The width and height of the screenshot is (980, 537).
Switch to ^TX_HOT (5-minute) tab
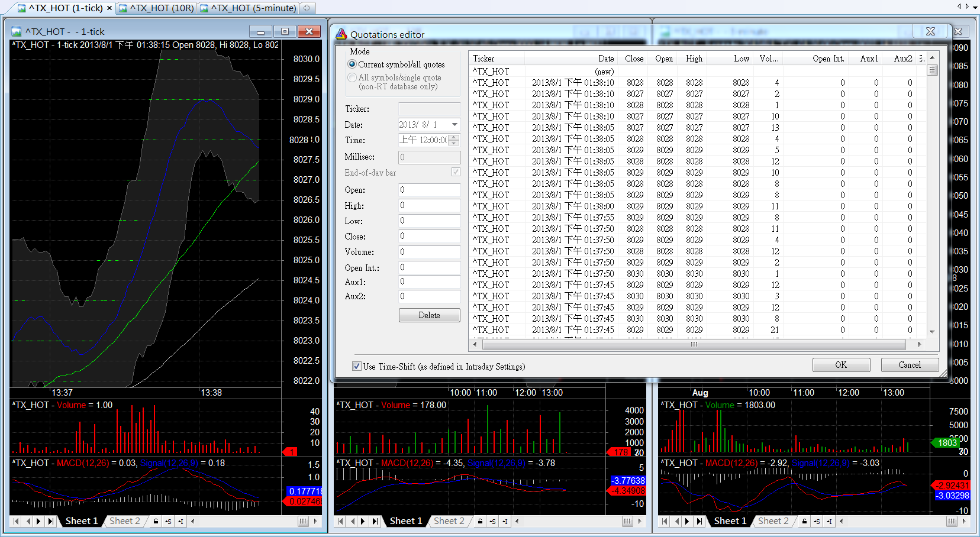coord(249,8)
